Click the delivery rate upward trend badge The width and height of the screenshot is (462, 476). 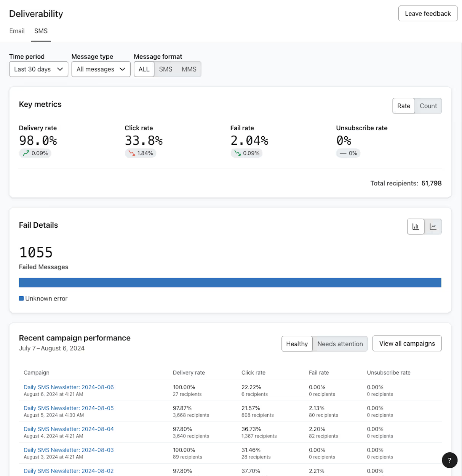[35, 153]
